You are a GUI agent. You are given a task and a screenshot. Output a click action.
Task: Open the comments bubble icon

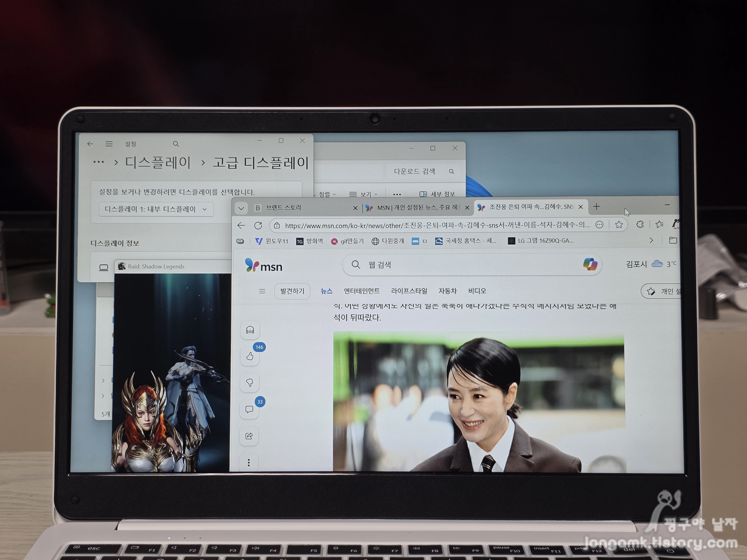tap(249, 409)
